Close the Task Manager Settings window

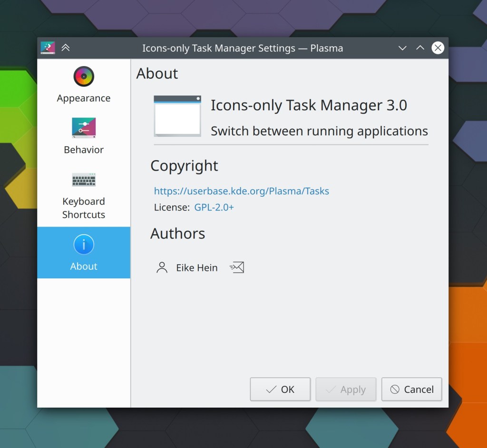pyautogui.click(x=438, y=48)
